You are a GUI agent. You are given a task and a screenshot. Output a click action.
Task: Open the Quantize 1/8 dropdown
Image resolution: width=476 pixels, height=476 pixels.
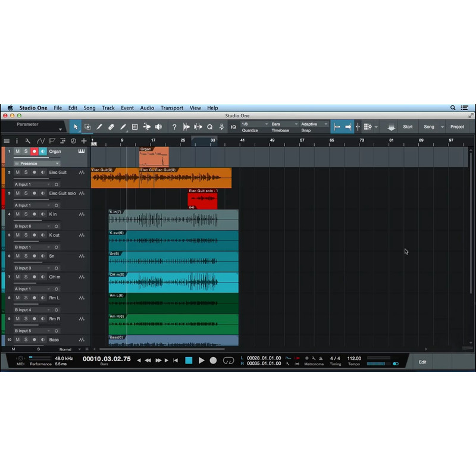(253, 124)
